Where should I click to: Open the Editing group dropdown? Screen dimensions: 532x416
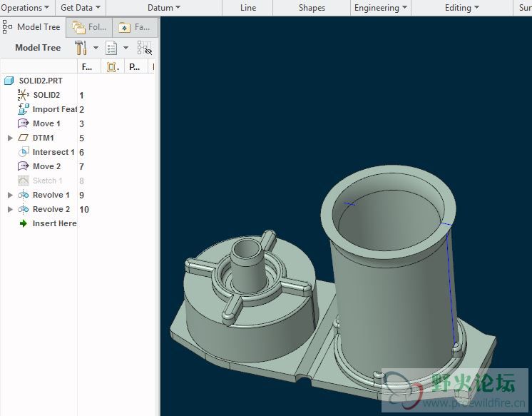462,7
